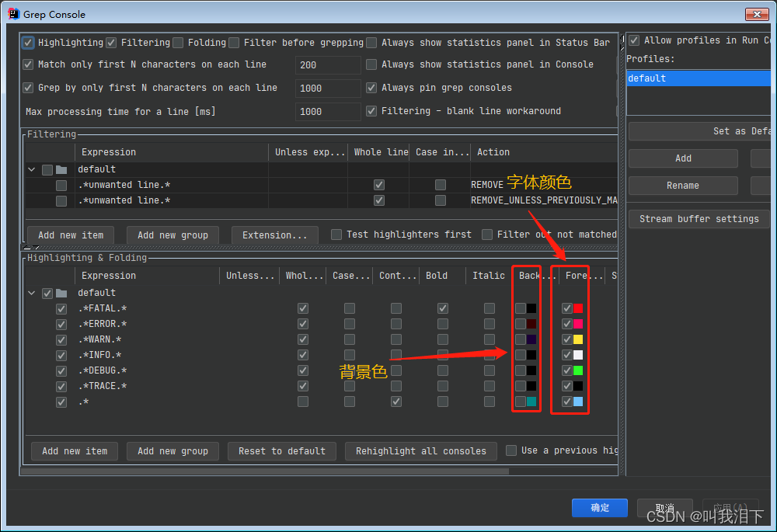
Task: Enable Always show statistics panel in Console
Action: click(371, 64)
